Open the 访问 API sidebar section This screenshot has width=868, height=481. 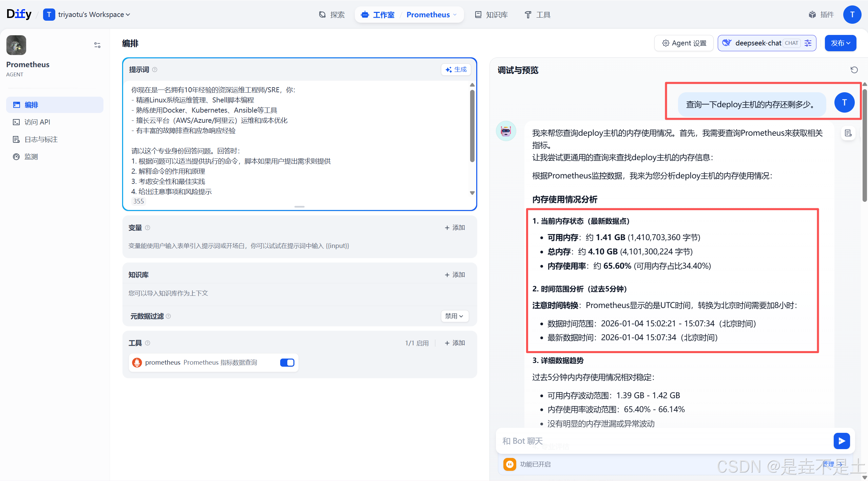[37, 122]
